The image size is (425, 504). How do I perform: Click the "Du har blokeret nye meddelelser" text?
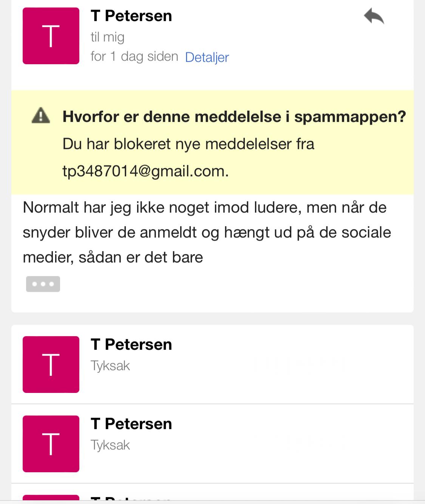click(188, 144)
